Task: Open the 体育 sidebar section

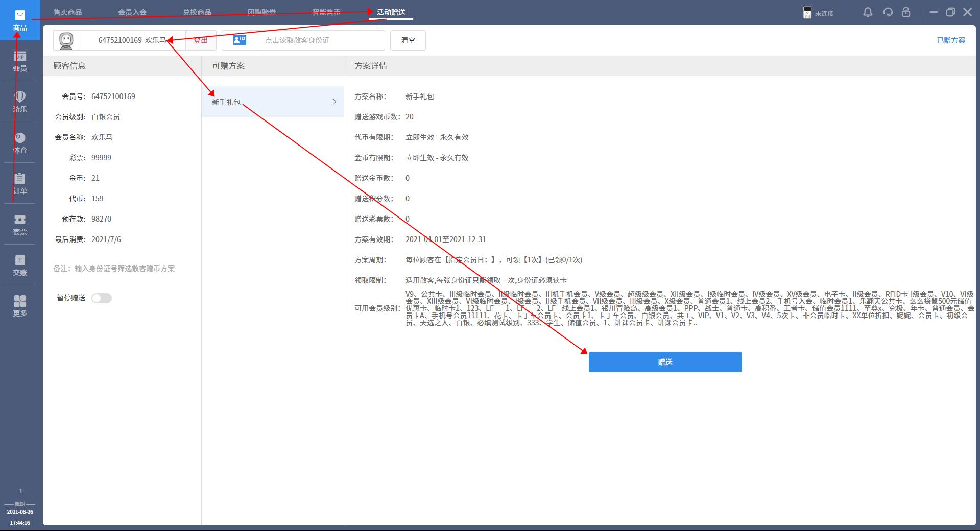Action: pyautogui.click(x=20, y=143)
